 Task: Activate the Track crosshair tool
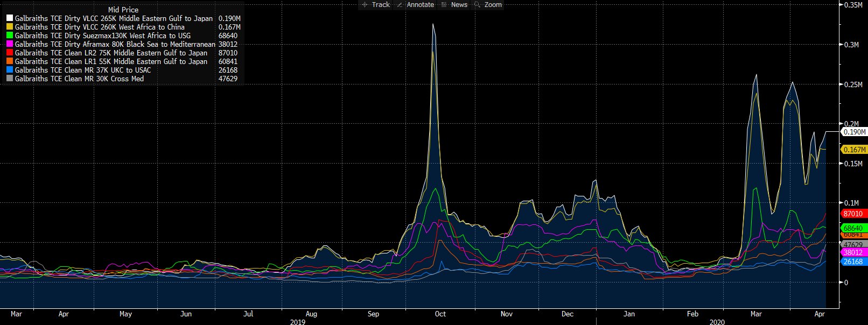(x=375, y=4)
